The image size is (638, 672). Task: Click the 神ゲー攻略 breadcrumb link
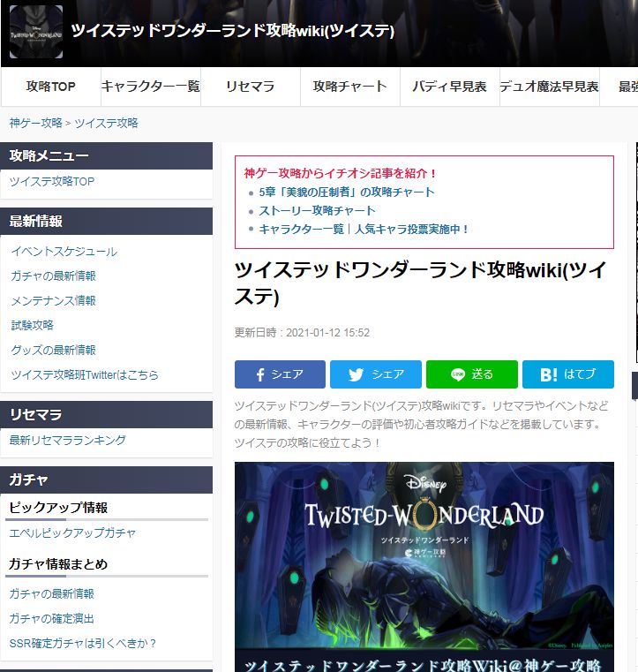36,123
